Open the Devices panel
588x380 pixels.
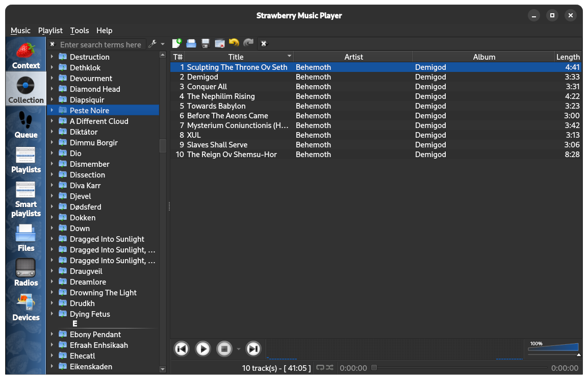pos(26,307)
